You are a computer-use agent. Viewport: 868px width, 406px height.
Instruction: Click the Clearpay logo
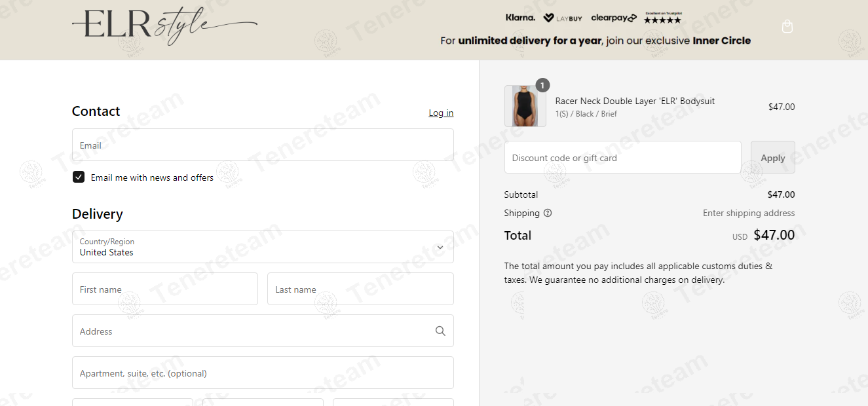(614, 18)
